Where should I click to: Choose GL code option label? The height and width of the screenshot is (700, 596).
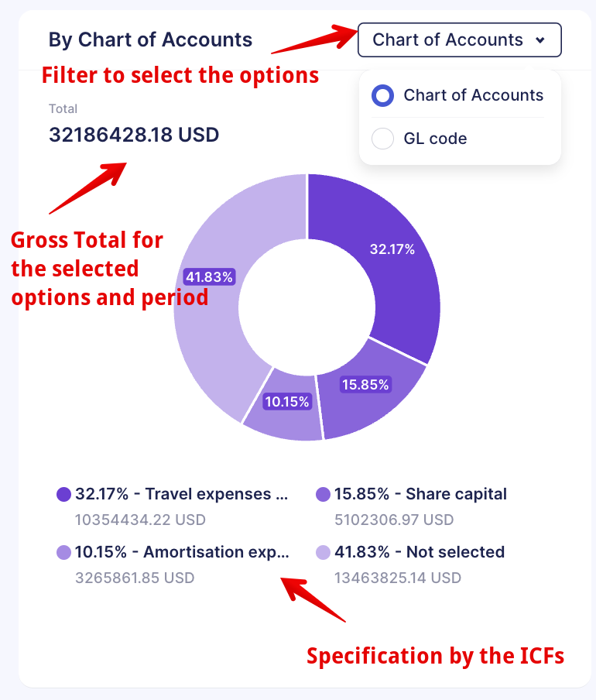435,139
